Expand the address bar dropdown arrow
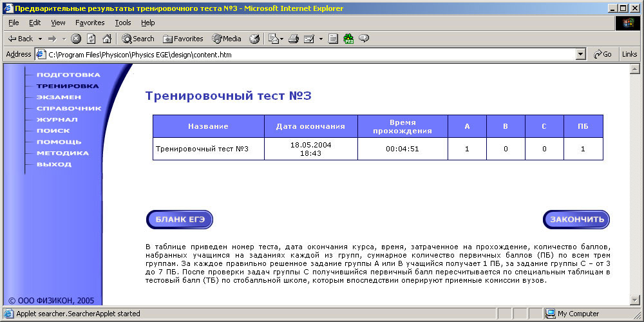Viewport: 644px width, 322px height. [581, 54]
